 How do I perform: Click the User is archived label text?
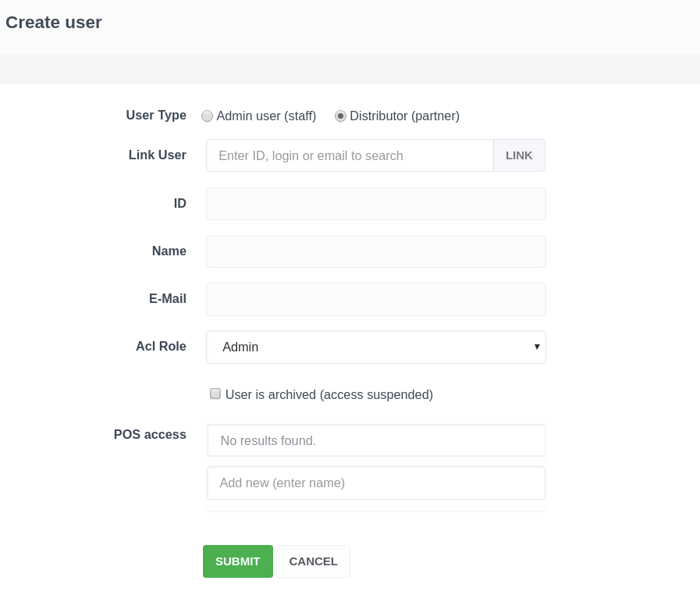click(329, 394)
